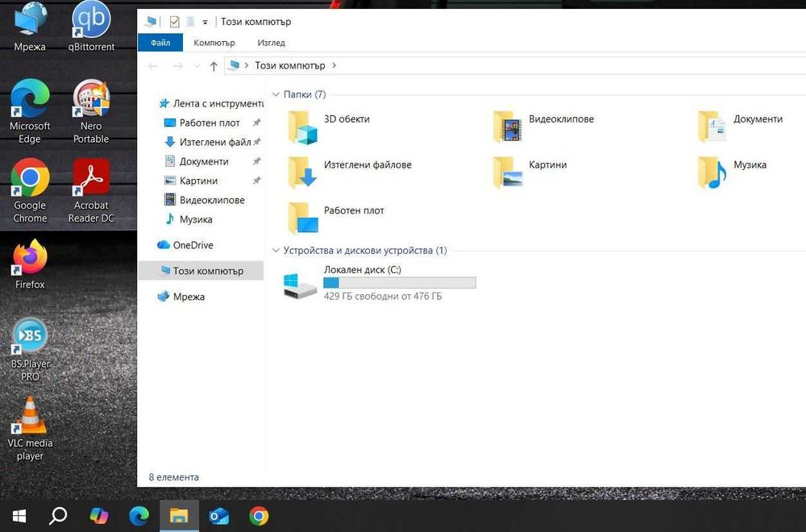The width and height of the screenshot is (806, 532).
Task: Open the Customize Quick Access Toolbar dropdown
Action: point(205,22)
